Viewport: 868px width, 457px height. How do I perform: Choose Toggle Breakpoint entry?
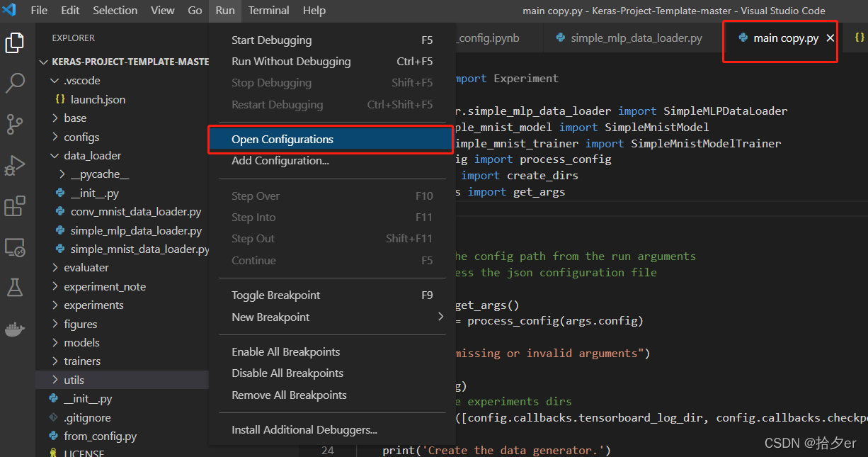(332, 295)
